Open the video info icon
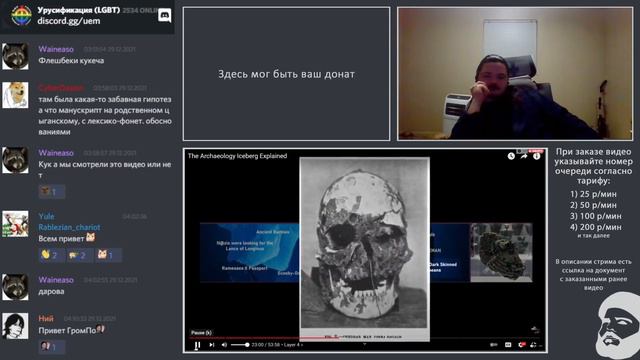This screenshot has height=360, width=640. (x=536, y=156)
